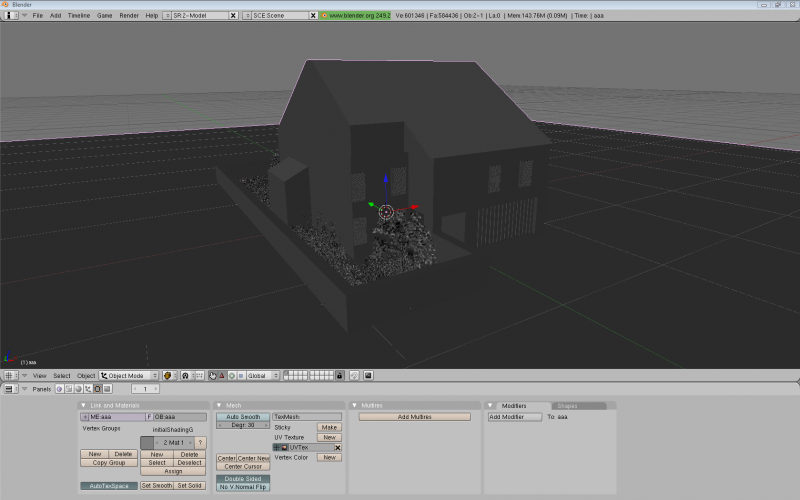Click the Editing context icon in Panels
This screenshot has height=500, width=800.
pyautogui.click(x=96, y=389)
